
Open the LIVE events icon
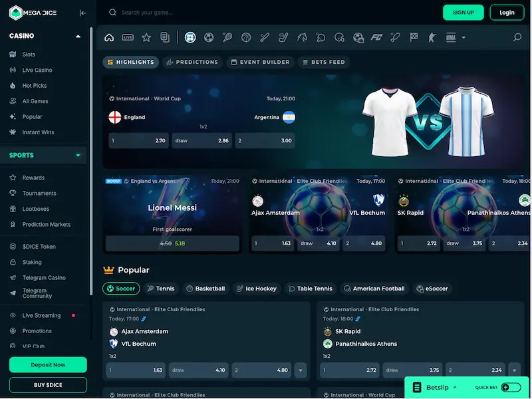click(x=128, y=37)
